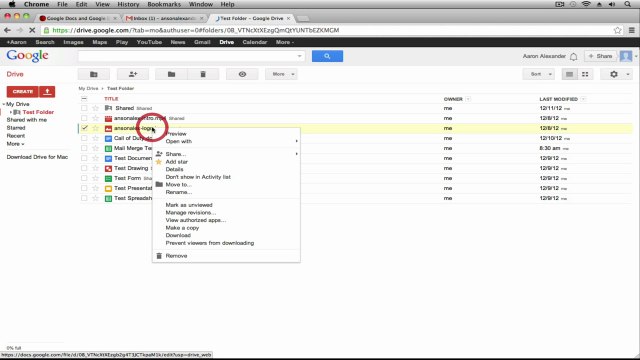Expand the search options arrow
640x360 pixels.
click(300, 56)
